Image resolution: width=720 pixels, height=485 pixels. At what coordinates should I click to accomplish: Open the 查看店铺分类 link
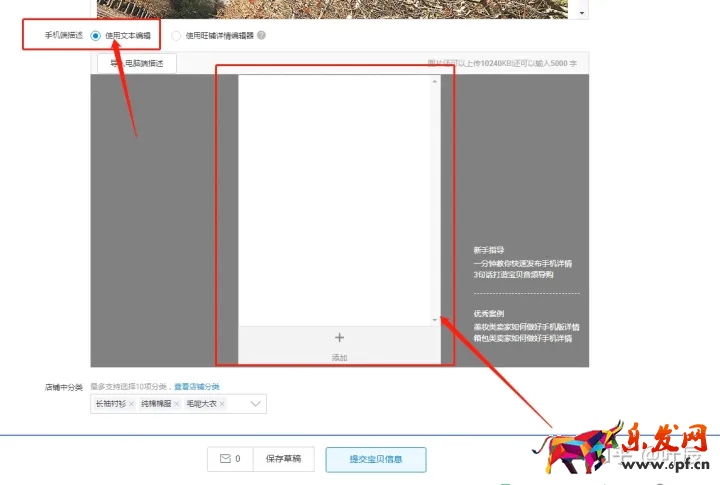[x=196, y=386]
